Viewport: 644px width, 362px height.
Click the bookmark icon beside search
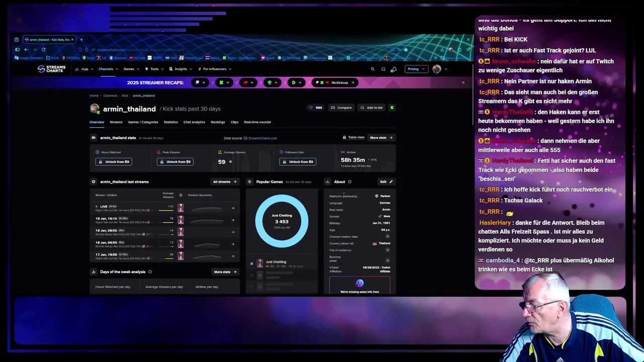(383, 69)
